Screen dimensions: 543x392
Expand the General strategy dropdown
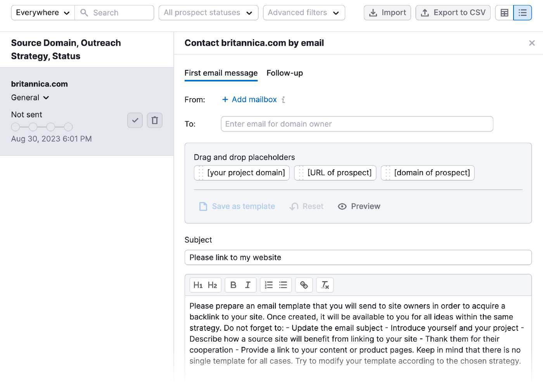point(30,97)
